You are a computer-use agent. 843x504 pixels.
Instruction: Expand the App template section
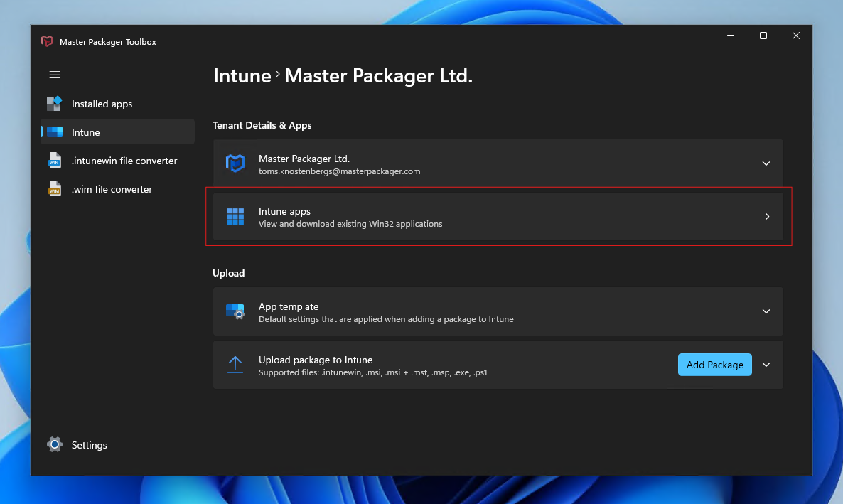(766, 311)
